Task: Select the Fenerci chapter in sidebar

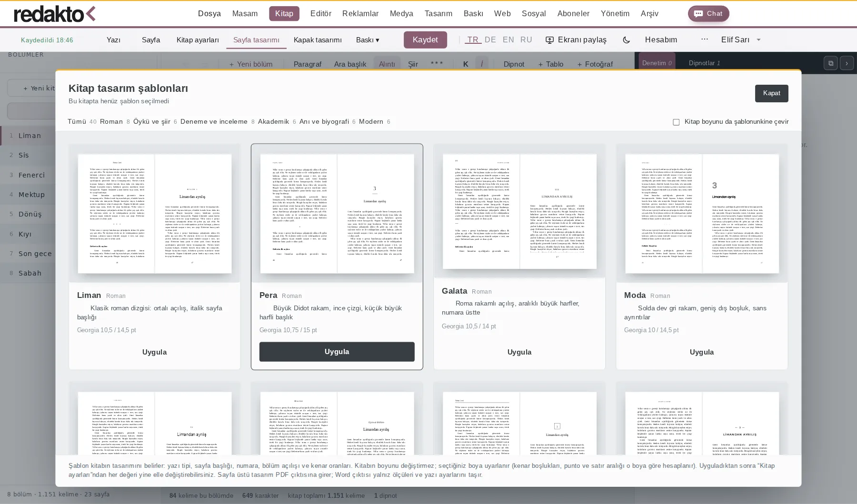Action: 29,175
